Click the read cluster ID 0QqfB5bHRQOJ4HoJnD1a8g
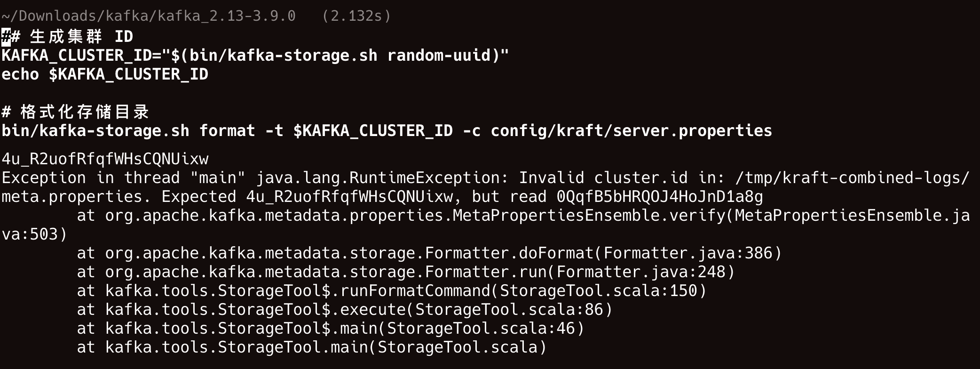Image resolution: width=980 pixels, height=369 pixels. click(659, 197)
